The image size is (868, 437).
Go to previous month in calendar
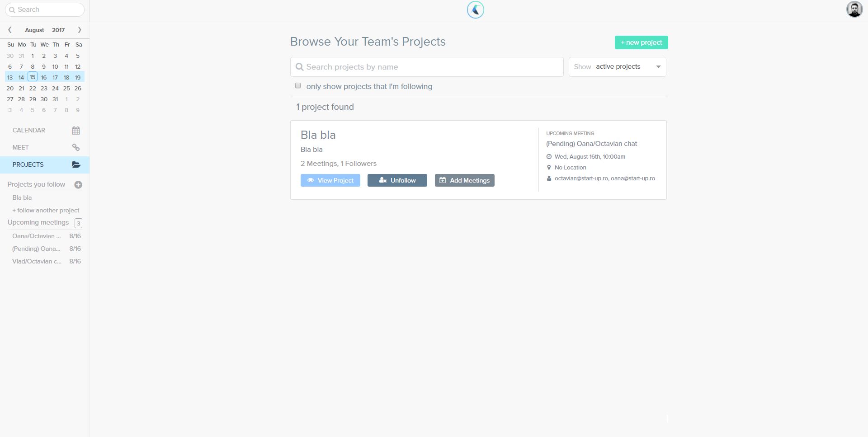9,30
